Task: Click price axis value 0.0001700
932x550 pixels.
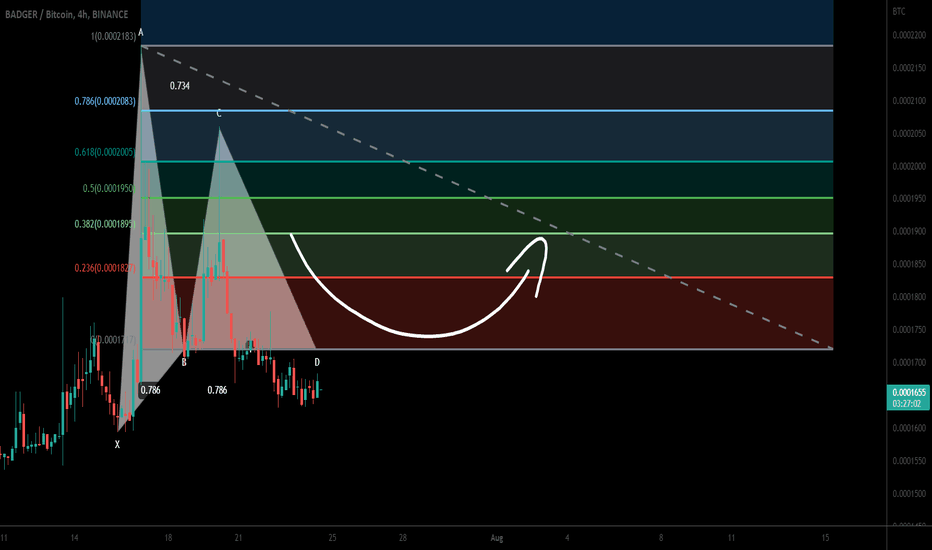Action: click(909, 362)
